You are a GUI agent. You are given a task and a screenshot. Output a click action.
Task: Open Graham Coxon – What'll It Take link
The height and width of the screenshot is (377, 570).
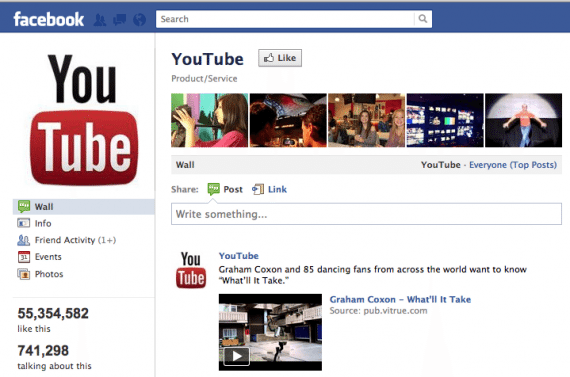400,300
